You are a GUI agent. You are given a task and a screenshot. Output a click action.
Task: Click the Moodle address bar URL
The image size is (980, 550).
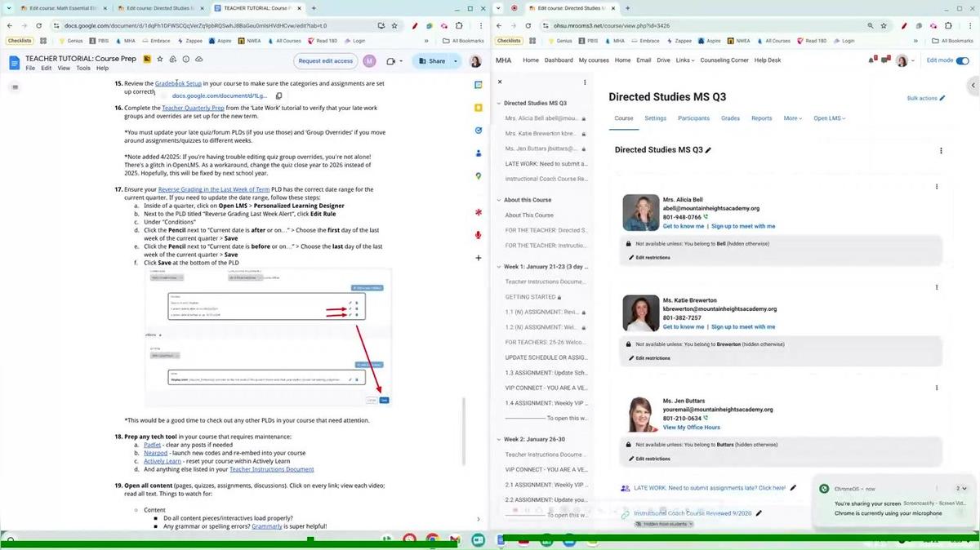coord(612,25)
